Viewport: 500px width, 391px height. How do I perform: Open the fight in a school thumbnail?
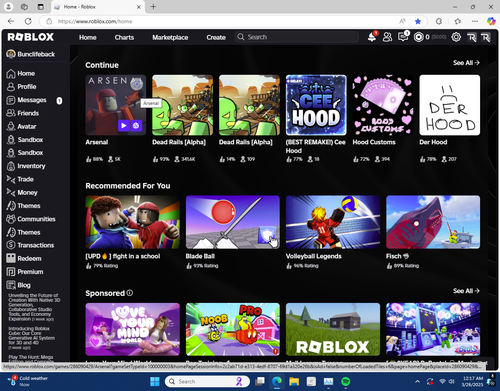(x=132, y=222)
